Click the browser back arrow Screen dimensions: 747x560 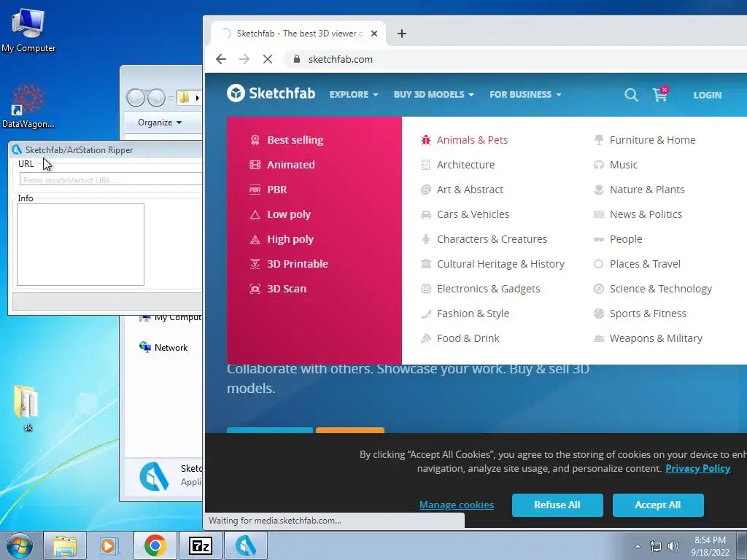pyautogui.click(x=220, y=59)
